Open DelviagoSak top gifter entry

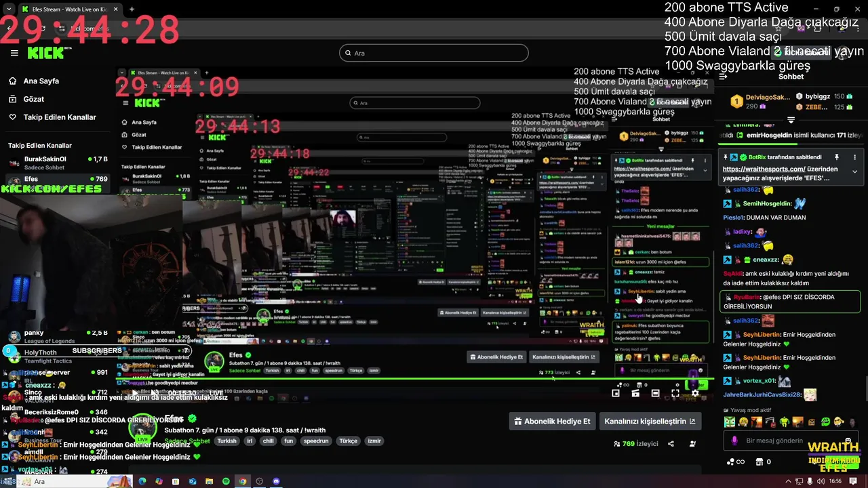click(759, 102)
